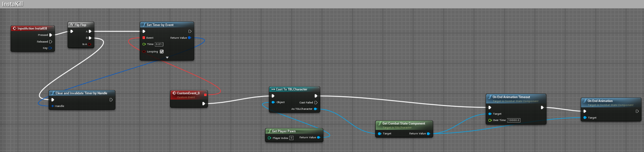
Task: Click the Return Value pin on Set Timer by Event
Action: click(190, 38)
